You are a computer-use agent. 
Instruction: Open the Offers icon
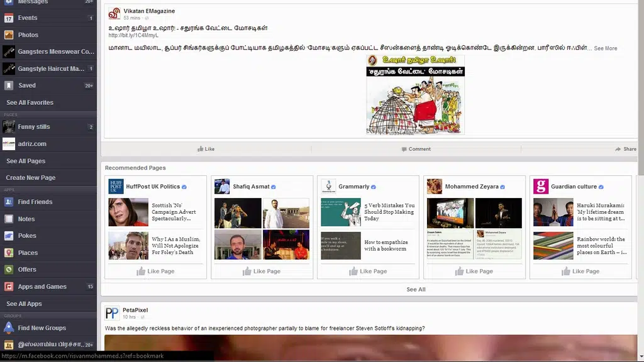click(x=9, y=270)
